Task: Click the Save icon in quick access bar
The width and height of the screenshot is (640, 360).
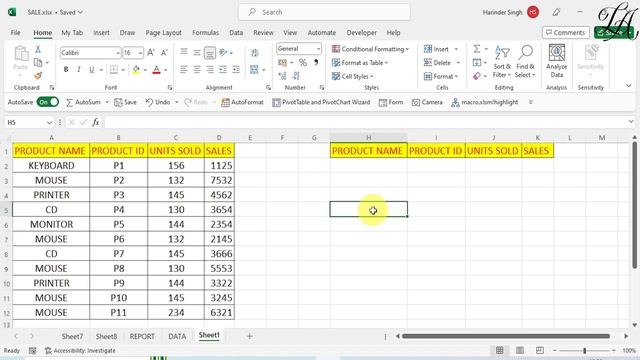Action: click(x=125, y=102)
